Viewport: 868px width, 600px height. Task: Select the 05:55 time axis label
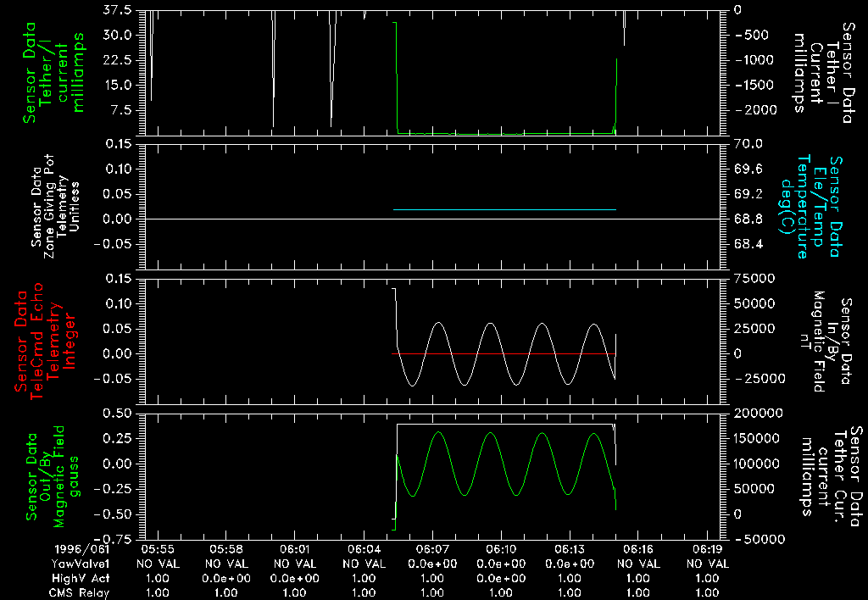click(157, 549)
